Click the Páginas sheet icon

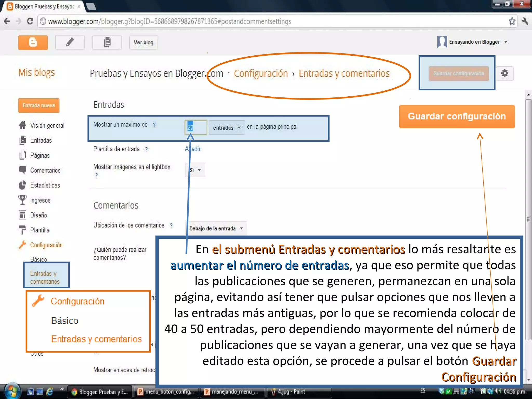click(x=23, y=155)
